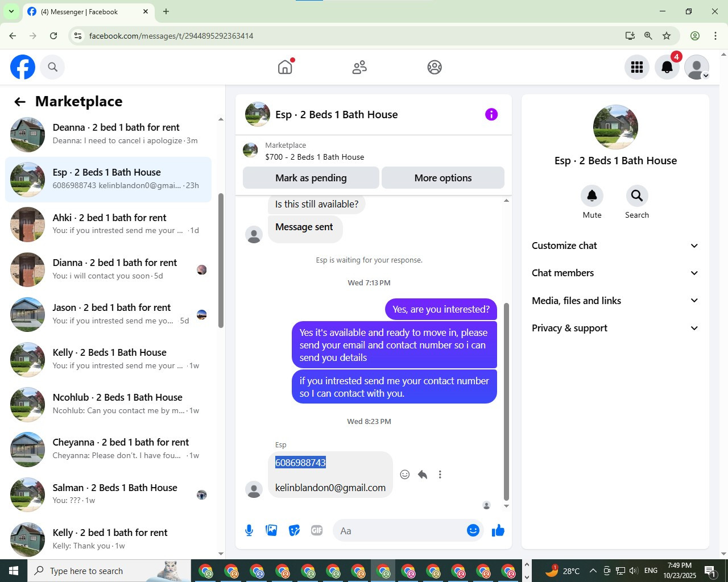Open Ncohlub 2 Beds 1 Bath House conversation

(x=108, y=404)
